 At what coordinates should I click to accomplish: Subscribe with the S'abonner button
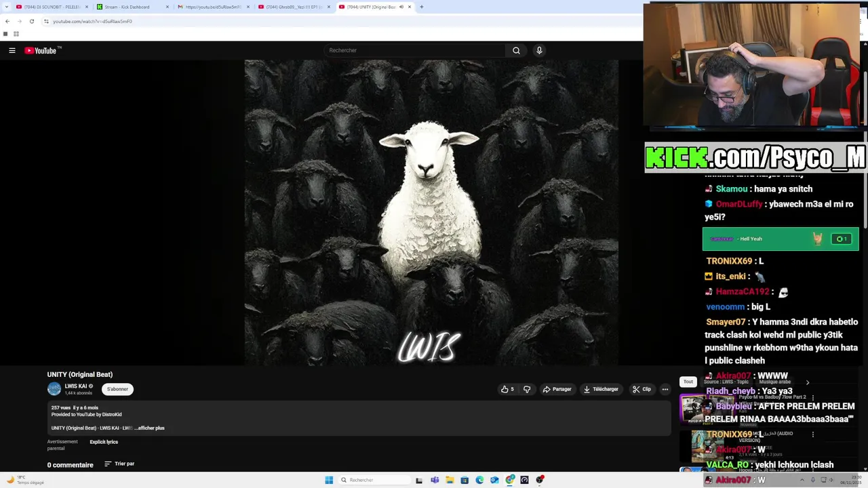point(117,389)
